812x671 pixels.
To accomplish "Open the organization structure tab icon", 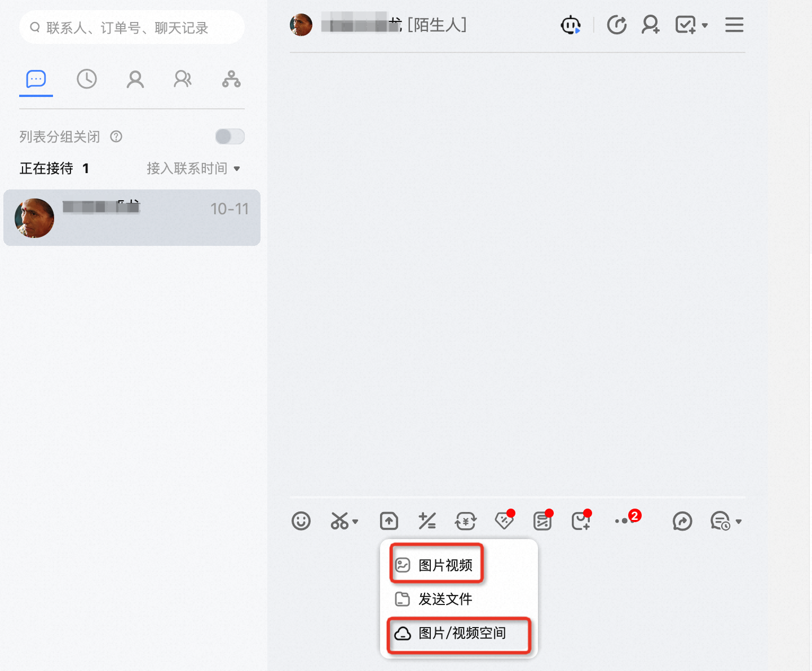I will pos(231,79).
